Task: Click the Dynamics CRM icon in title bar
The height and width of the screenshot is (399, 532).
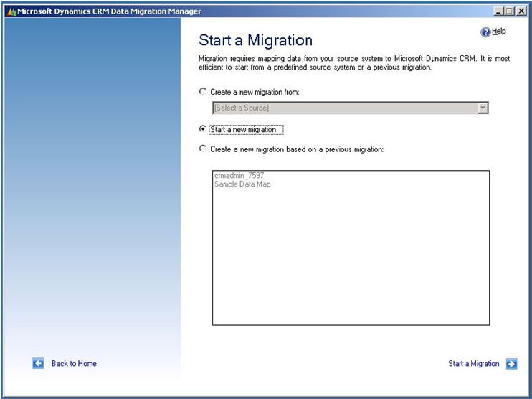Action: point(11,11)
